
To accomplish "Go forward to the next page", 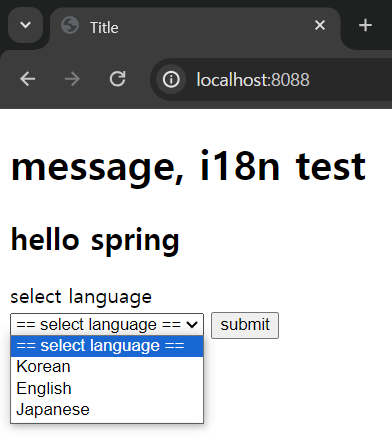I will coord(72,79).
